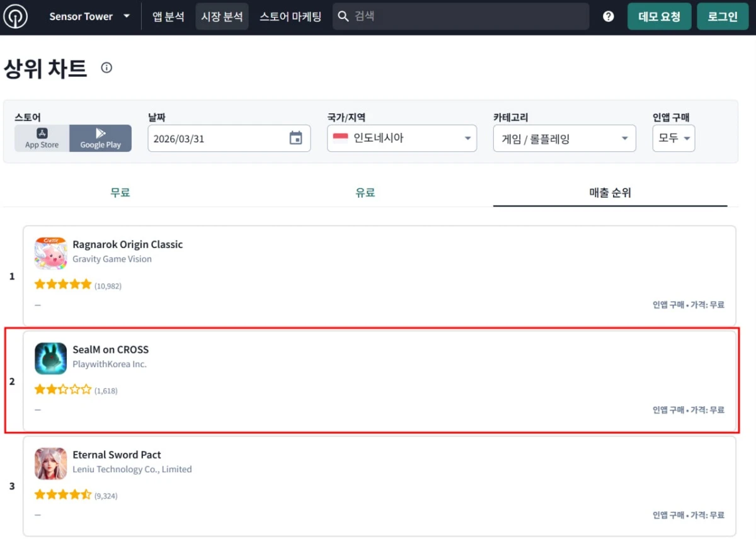
Task: Open the 게임 / 롤플레잉 category dropdown
Action: point(564,139)
